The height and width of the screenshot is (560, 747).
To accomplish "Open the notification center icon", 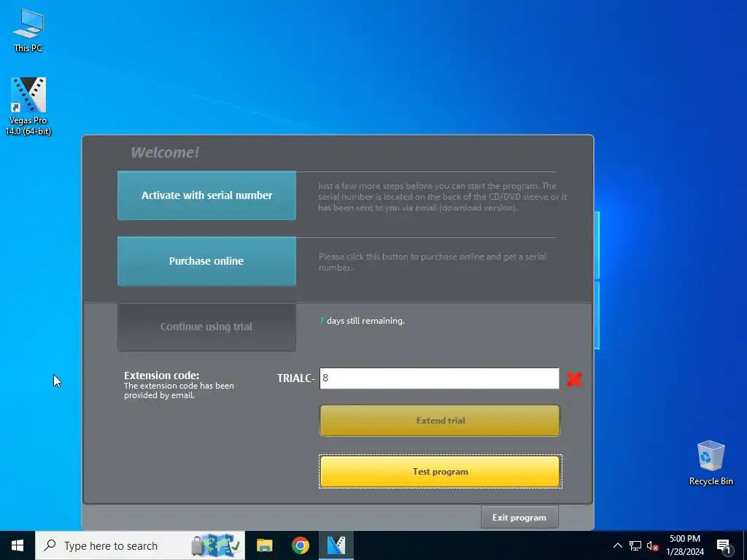I will [x=724, y=547].
